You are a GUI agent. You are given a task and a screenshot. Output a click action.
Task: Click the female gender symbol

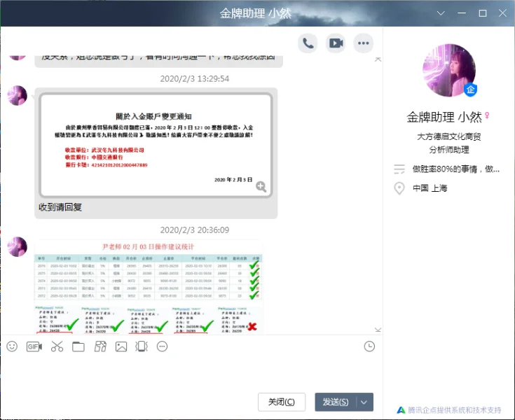point(487,115)
